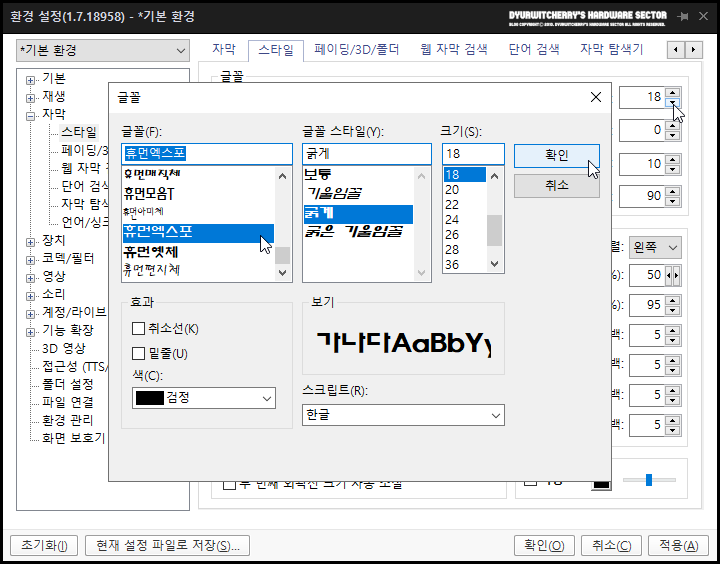Screen dimensions: 720x564
Task: Select 환경 관리 in settings tree
Action: tap(68, 420)
